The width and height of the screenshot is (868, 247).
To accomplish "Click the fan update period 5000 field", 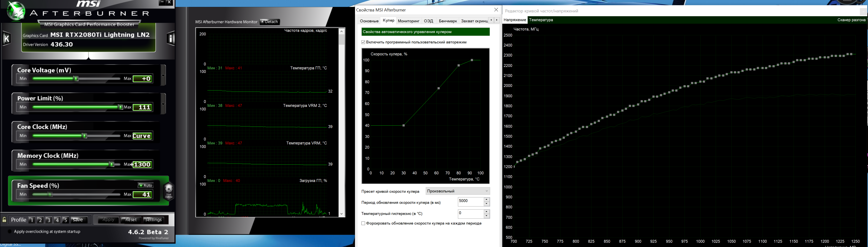I will [471, 202].
